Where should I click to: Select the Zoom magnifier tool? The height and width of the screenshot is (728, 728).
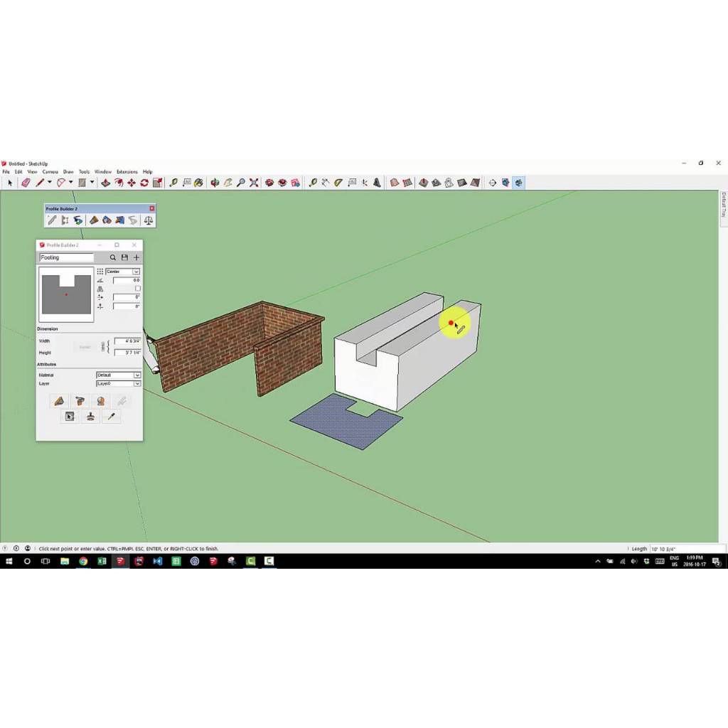[x=240, y=183]
